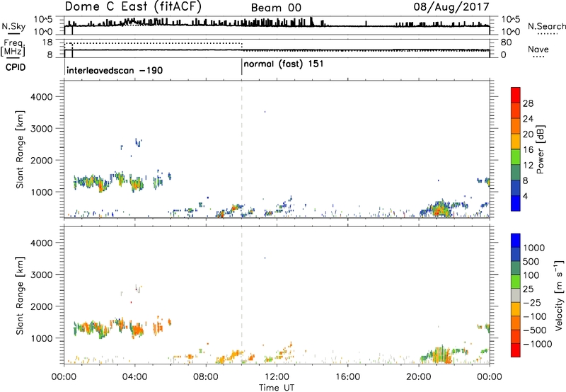The height and width of the screenshot is (392, 566).
Task: Click the dashed CPID change line in the power panel
Action: (x=242, y=149)
